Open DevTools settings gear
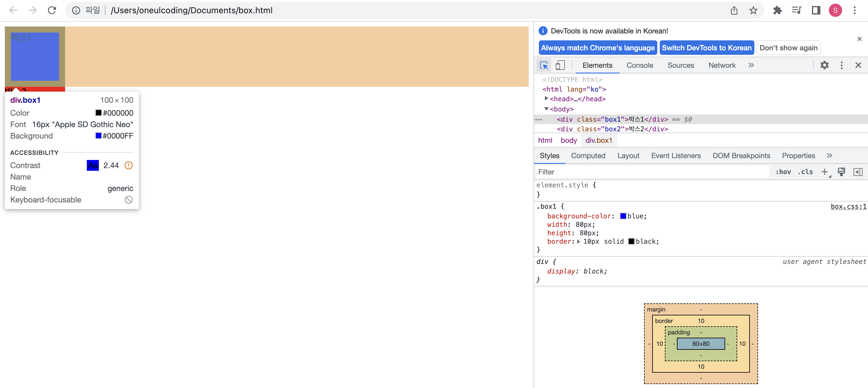Viewport: 868px width, 388px height. [x=824, y=65]
